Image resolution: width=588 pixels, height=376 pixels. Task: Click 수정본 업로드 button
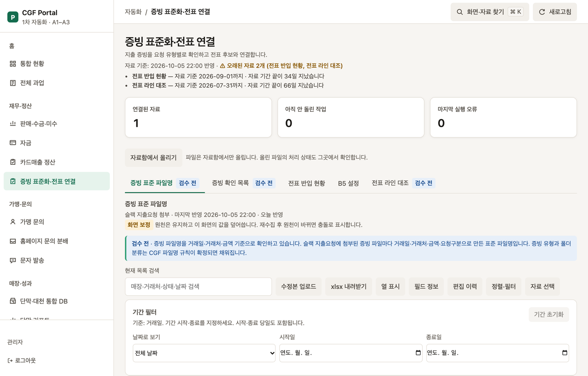click(x=298, y=286)
